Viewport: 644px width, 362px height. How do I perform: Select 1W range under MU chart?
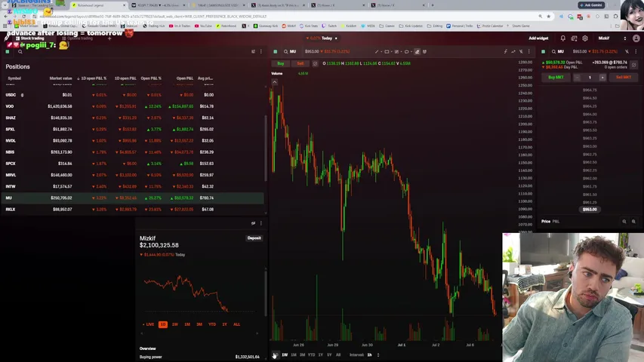[x=285, y=355]
